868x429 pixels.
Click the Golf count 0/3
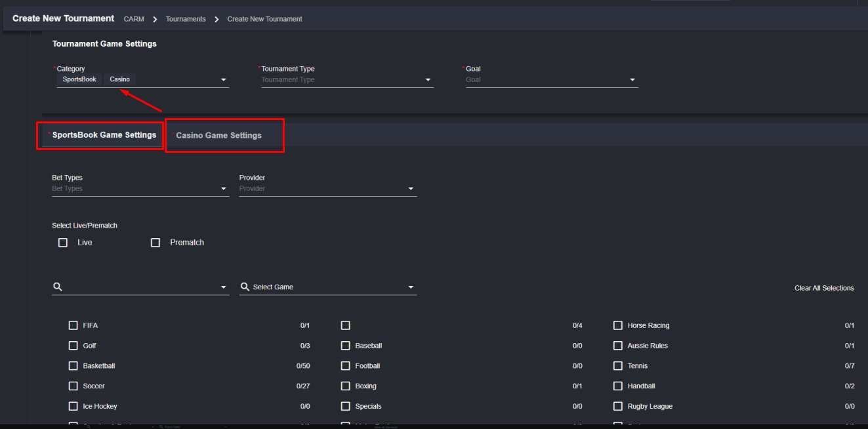pos(305,346)
